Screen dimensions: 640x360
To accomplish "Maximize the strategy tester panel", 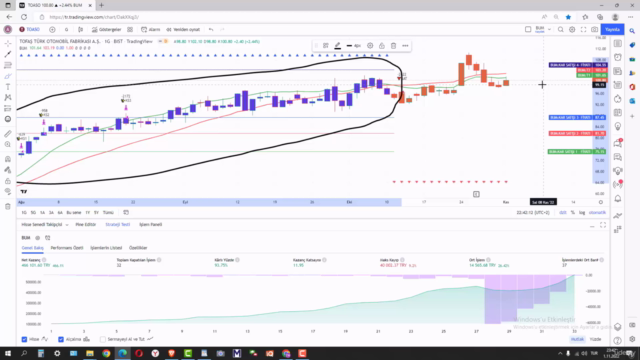I will click(603, 225).
